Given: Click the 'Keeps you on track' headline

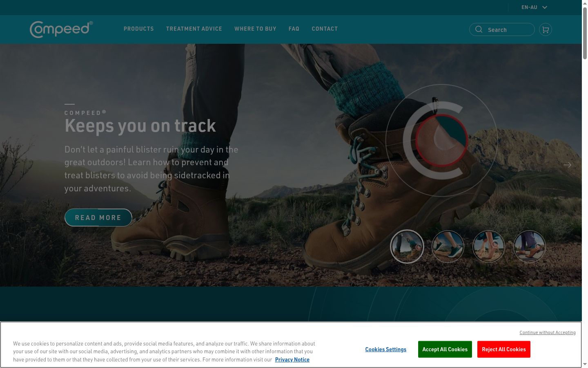Looking at the screenshot, I should (140, 126).
